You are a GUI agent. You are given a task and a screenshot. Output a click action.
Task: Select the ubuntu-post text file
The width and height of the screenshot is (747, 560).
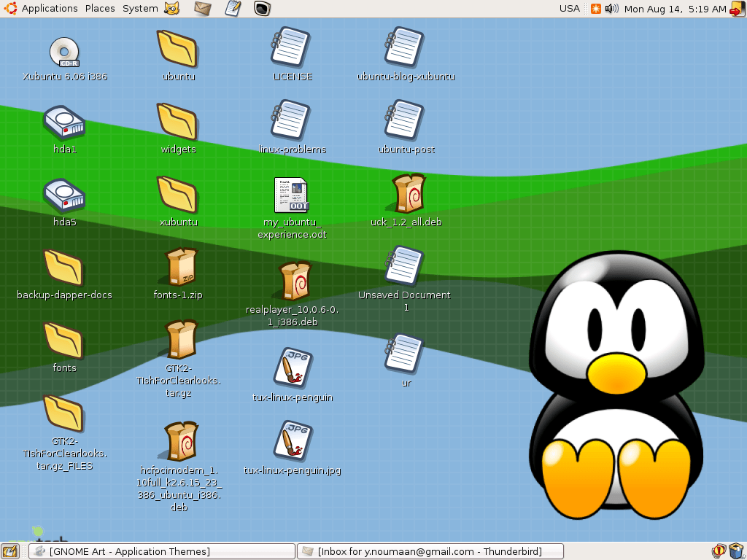[x=404, y=120]
